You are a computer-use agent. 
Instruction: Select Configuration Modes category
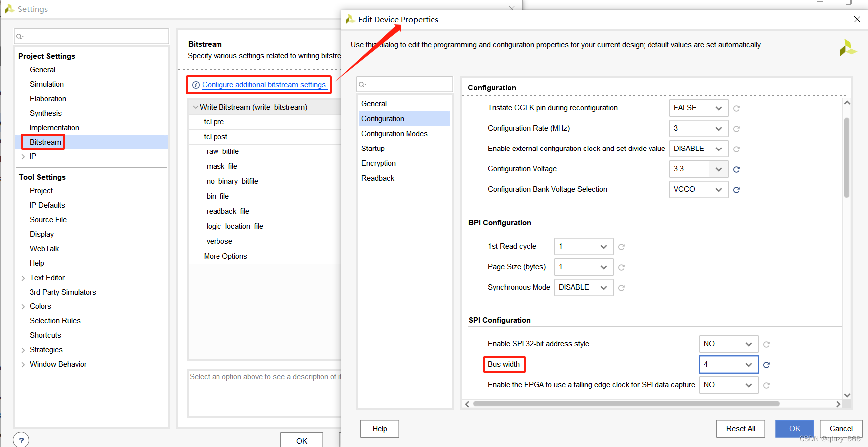(x=405, y=134)
